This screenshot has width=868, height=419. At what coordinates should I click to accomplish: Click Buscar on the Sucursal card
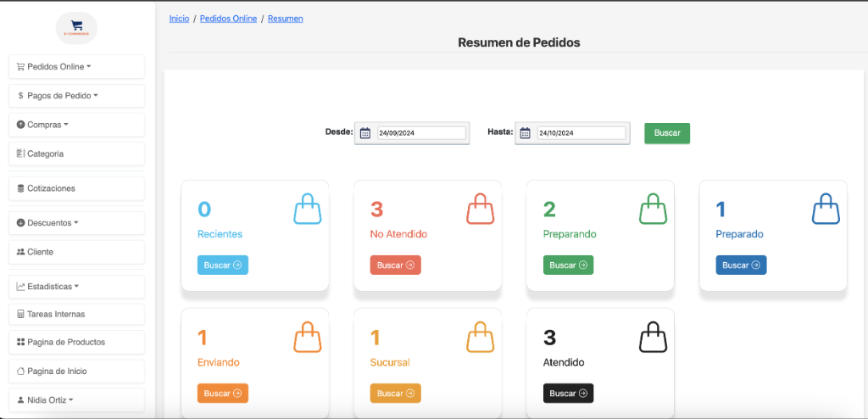pyautogui.click(x=395, y=393)
